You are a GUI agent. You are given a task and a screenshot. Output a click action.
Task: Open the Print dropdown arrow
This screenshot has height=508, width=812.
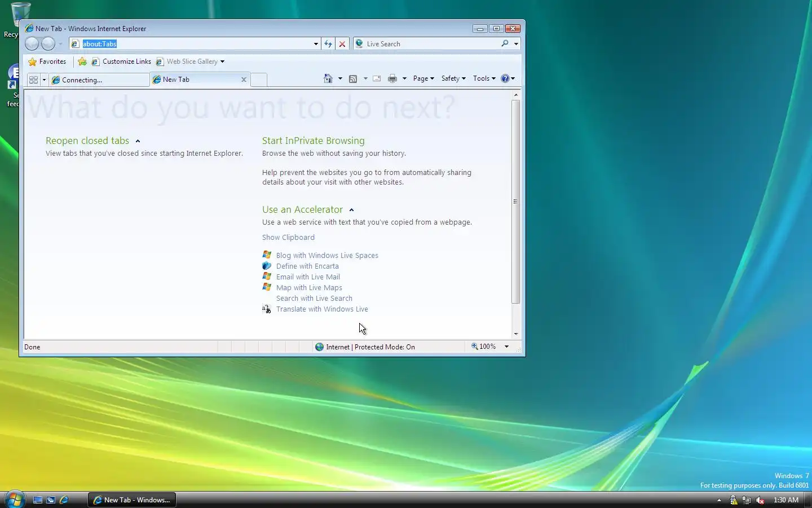(x=404, y=78)
